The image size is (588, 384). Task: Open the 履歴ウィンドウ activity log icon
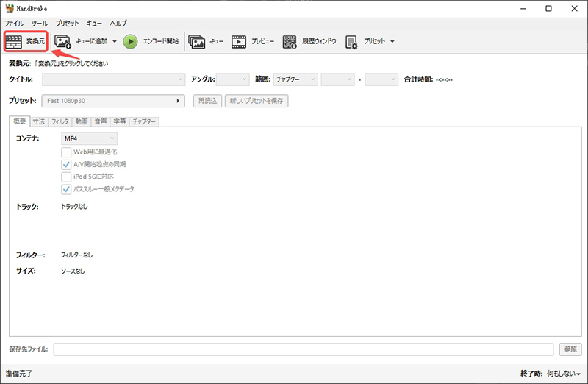[x=290, y=42]
